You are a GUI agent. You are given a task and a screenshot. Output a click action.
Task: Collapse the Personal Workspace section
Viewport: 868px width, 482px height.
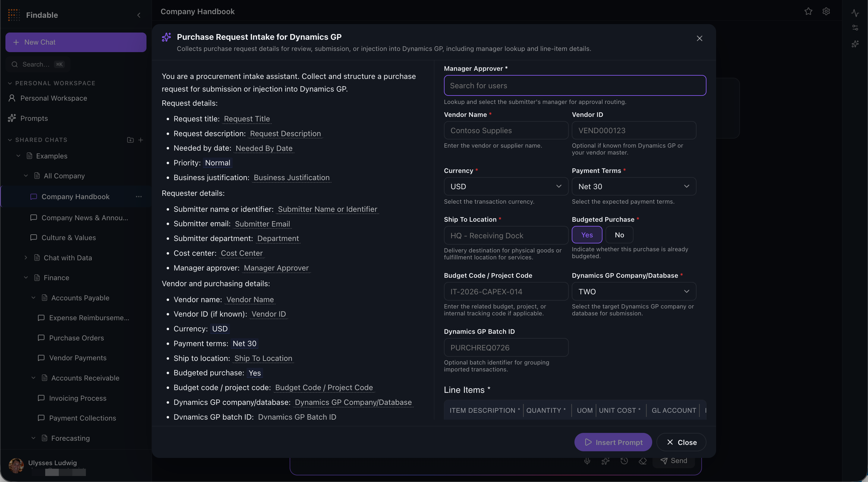click(x=10, y=83)
